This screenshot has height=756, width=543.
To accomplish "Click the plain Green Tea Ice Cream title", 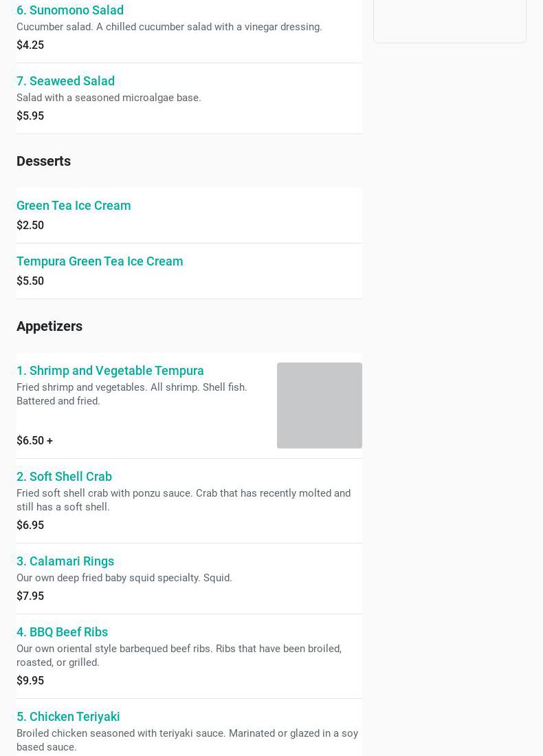I will click(74, 206).
